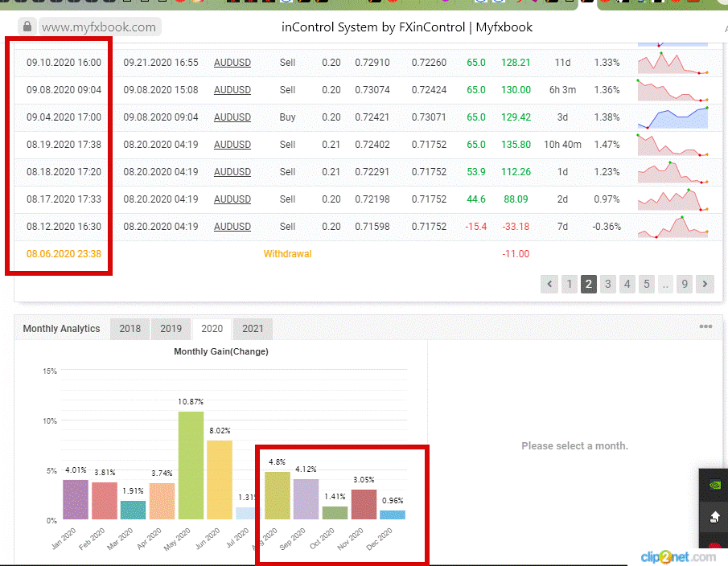Open page 4 of the trade history
Screen dimensions: 728x566
pos(627,284)
